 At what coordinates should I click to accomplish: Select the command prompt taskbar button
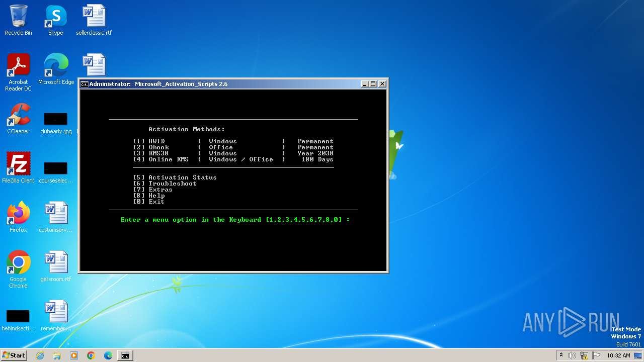[125, 355]
